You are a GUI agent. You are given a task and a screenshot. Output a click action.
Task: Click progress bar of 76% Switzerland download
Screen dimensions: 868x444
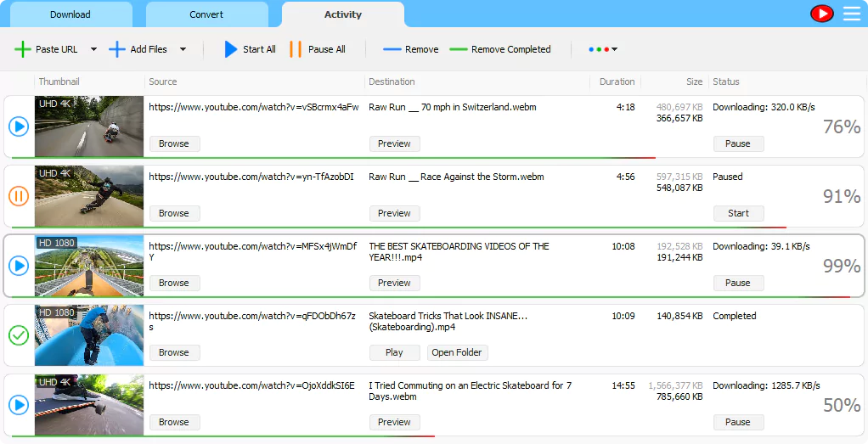click(x=333, y=158)
